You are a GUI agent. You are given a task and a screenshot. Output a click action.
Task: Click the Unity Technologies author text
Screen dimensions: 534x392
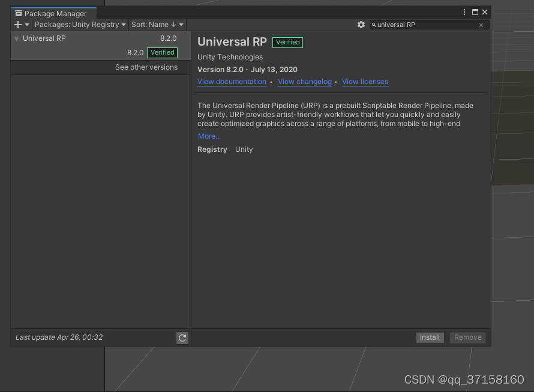pyautogui.click(x=230, y=57)
